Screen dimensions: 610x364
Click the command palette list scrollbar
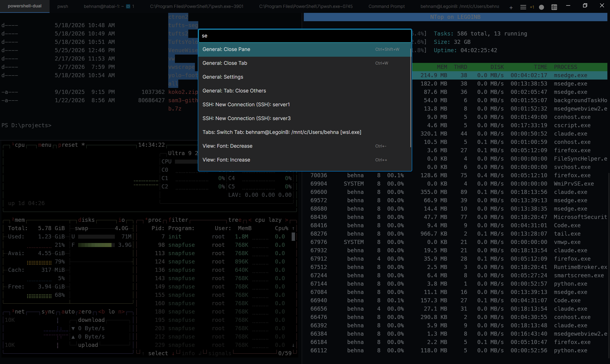tap(411, 98)
